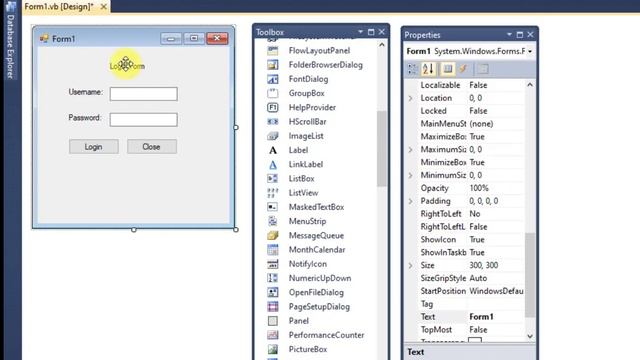
Task: Expand the Padding property
Action: pos(411,201)
